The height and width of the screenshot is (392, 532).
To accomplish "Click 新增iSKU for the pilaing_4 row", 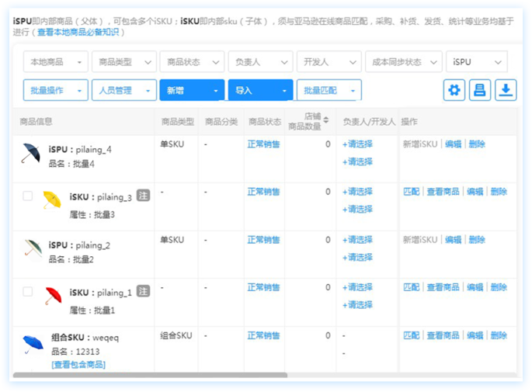I will (x=420, y=144).
